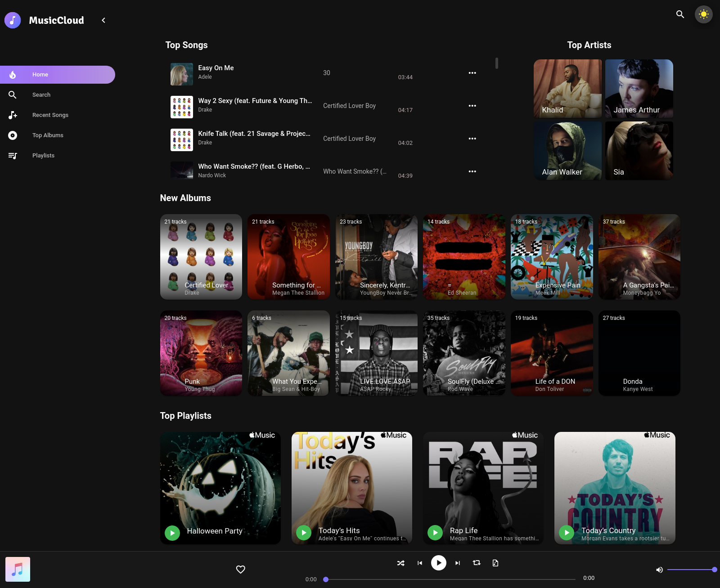Open Sincerely, Kentrell album card
The image size is (720, 588).
377,257
